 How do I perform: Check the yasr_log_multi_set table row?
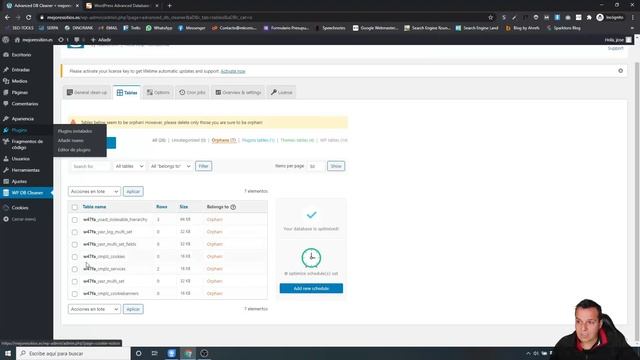[x=75, y=232]
